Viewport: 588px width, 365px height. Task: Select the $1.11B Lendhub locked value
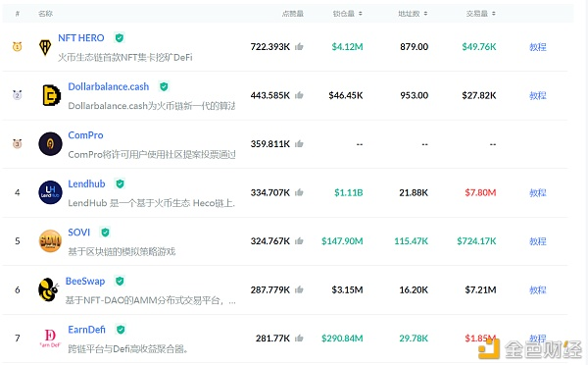tap(348, 193)
